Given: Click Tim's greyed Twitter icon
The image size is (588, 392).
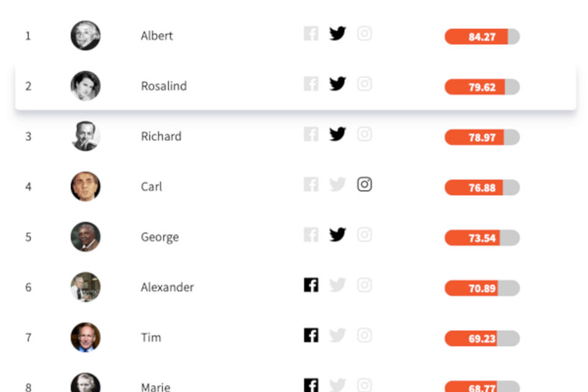Looking at the screenshot, I should coord(337,335).
